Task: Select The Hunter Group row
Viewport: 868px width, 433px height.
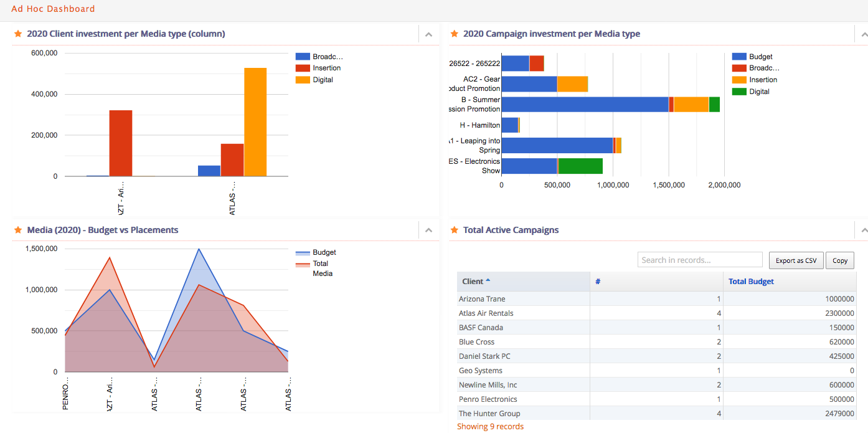Action: (656, 414)
